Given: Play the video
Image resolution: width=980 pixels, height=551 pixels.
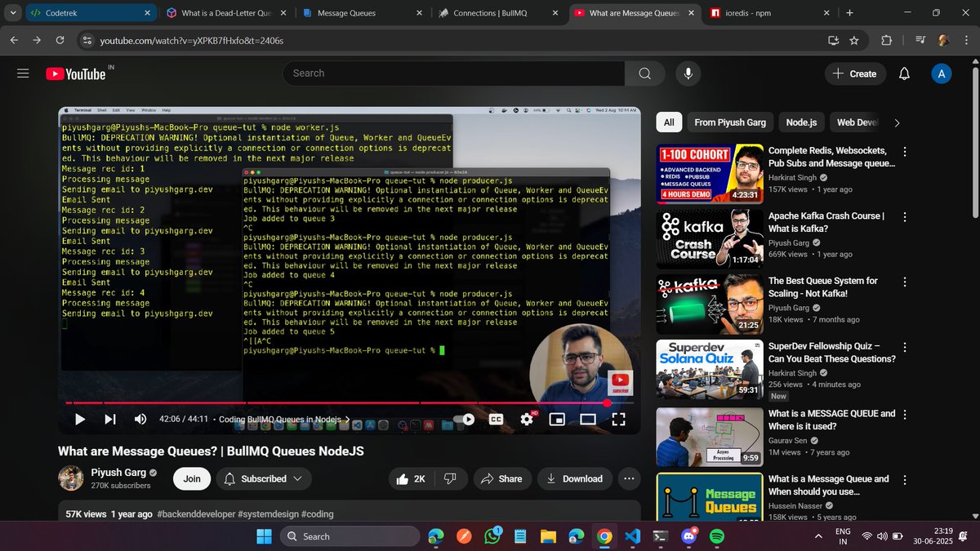Looking at the screenshot, I should click(x=80, y=419).
